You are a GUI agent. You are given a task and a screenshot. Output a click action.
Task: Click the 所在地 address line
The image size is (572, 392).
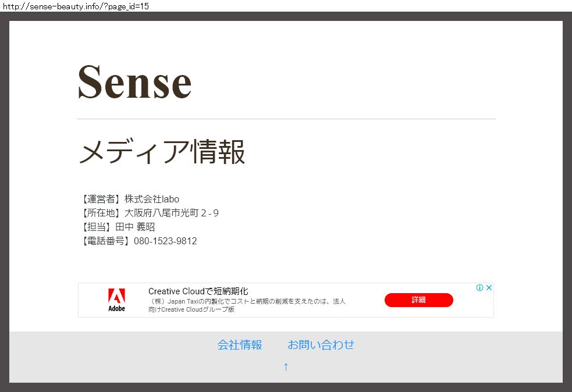(x=148, y=213)
